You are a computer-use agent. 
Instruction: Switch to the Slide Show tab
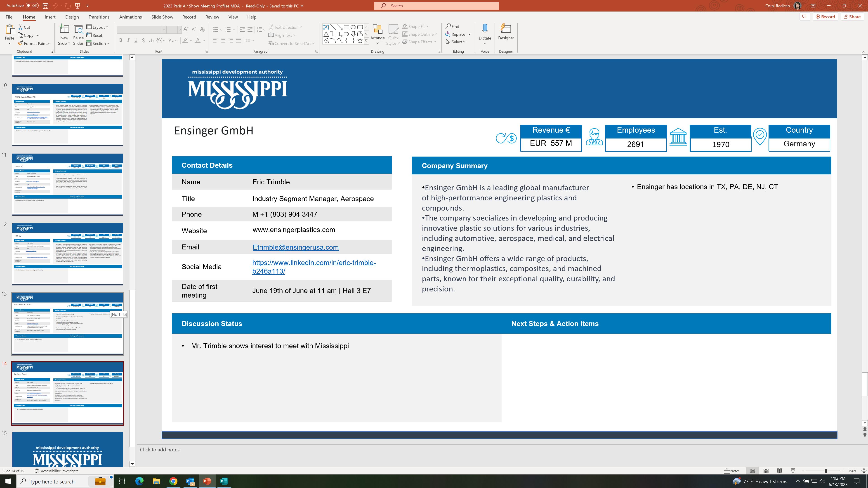tap(162, 17)
